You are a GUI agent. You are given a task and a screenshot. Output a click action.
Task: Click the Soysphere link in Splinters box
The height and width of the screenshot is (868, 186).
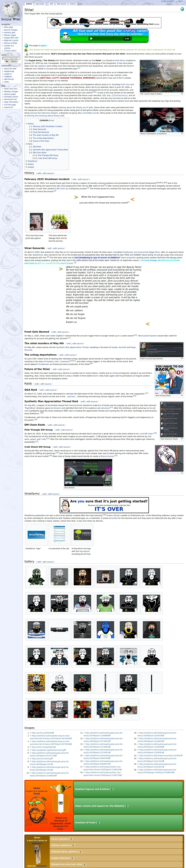click(42, 866)
